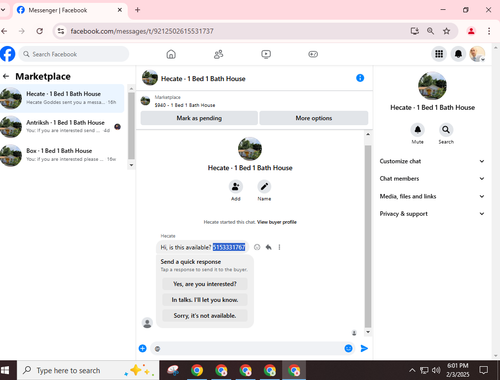Click the install app icon in the address bar
Image resolution: width=500 pixels, height=380 pixels.
pyautogui.click(x=414, y=31)
